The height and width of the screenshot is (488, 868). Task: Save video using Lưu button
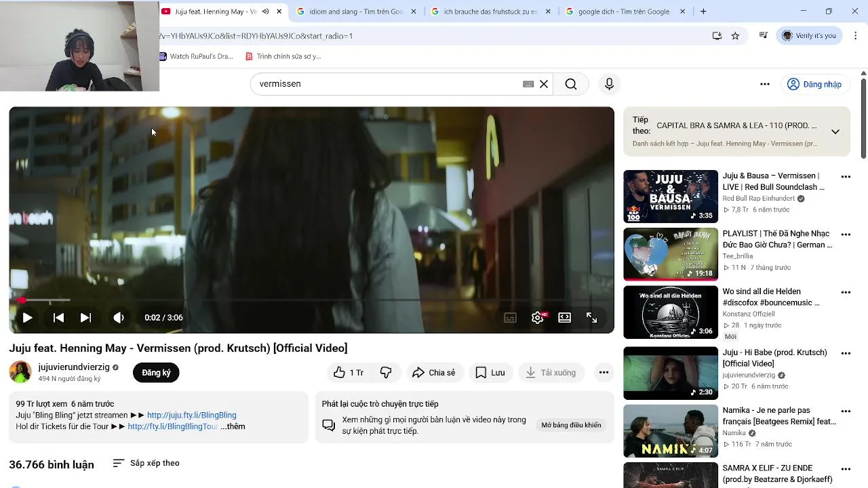(490, 373)
